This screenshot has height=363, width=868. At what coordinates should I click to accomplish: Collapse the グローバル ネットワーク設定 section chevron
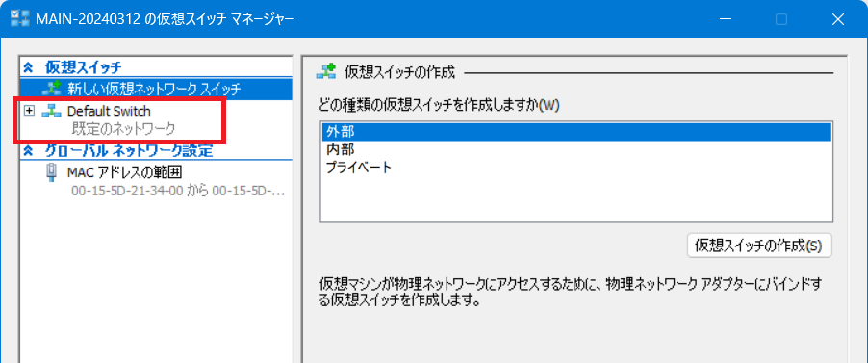point(28,152)
